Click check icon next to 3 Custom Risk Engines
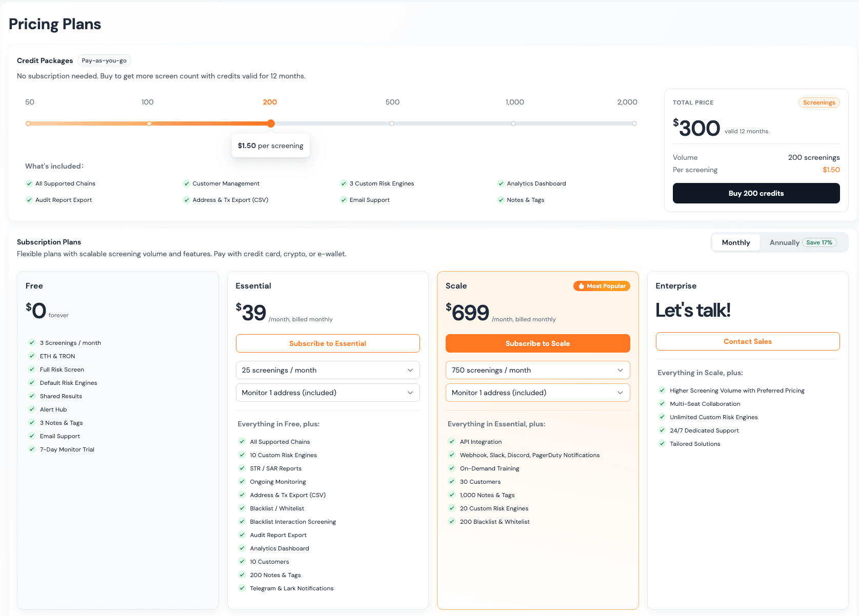Viewport: 859px width, 616px height. (344, 183)
